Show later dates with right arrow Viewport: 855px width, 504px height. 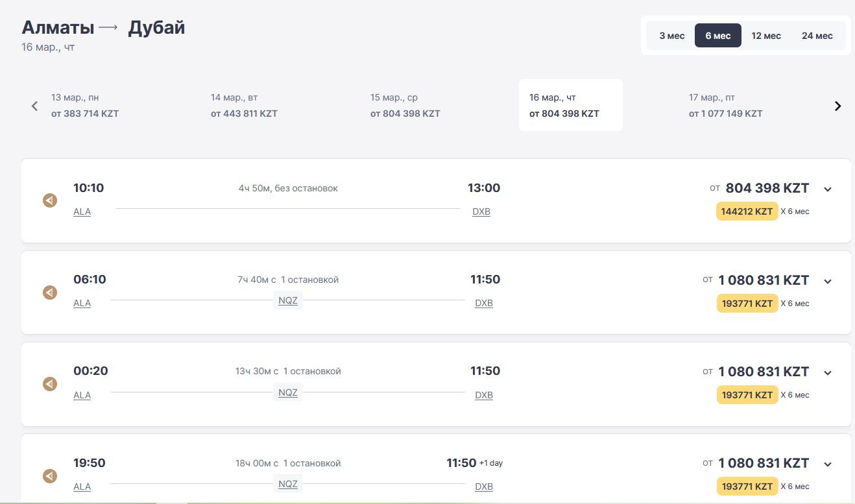point(837,106)
